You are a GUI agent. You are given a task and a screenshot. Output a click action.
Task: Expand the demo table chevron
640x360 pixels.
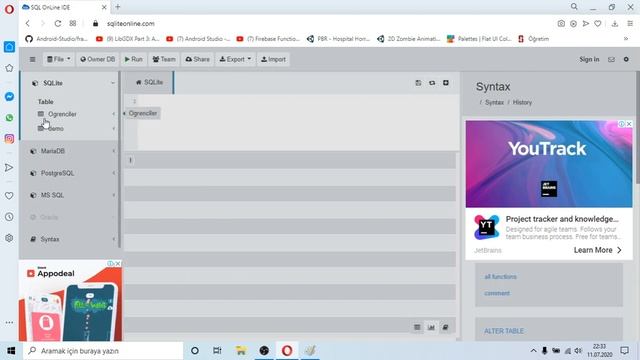tap(113, 129)
